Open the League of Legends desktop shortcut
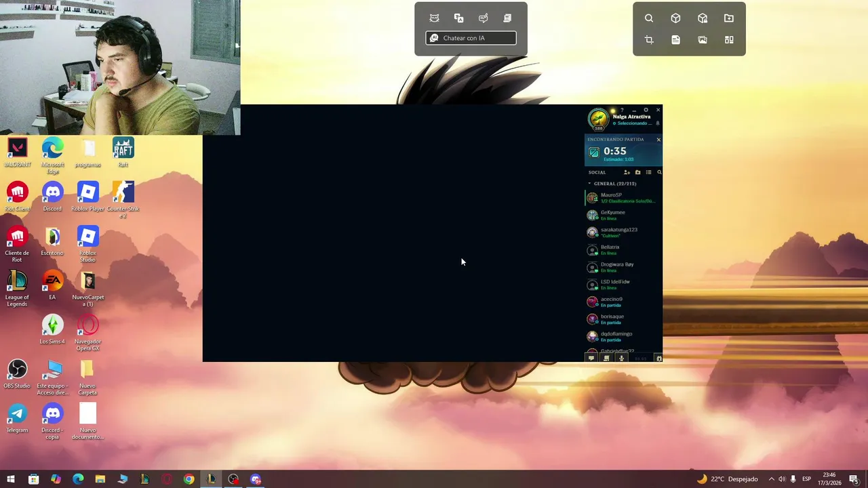This screenshot has height=488, width=868. 17,288
